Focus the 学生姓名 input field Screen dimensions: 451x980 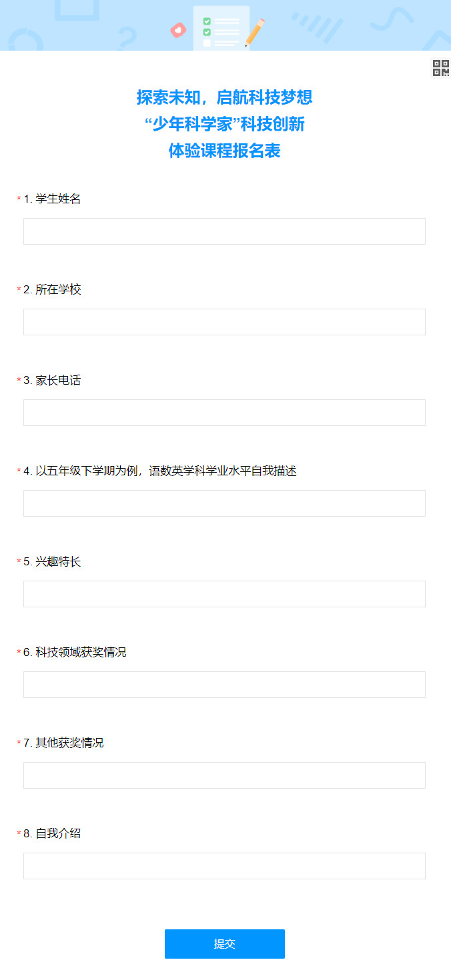coord(224,231)
